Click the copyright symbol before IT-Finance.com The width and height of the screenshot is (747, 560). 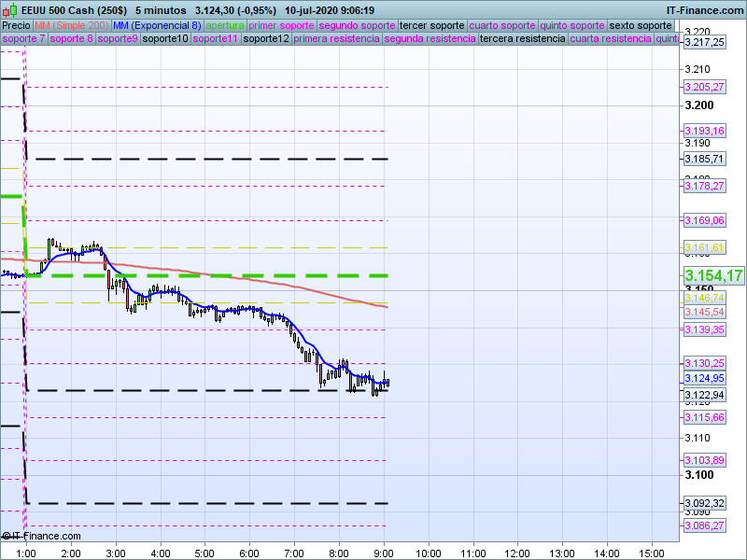pos(6,536)
